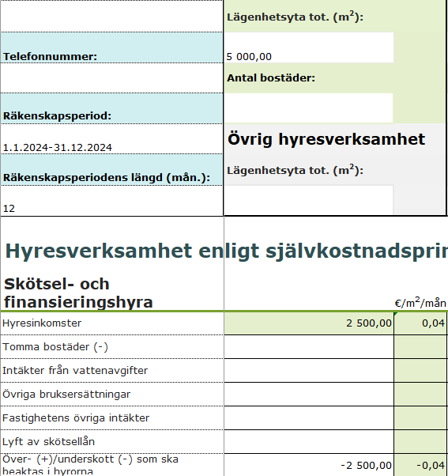448x476 pixels.
Task: Select Fastighetens övriga intäkter label
Action: tap(76, 417)
